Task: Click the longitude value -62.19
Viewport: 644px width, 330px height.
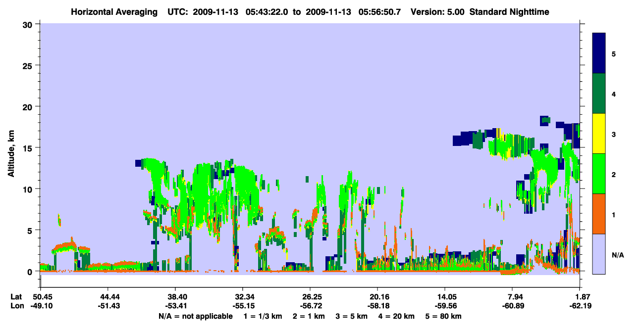Action: [580, 306]
